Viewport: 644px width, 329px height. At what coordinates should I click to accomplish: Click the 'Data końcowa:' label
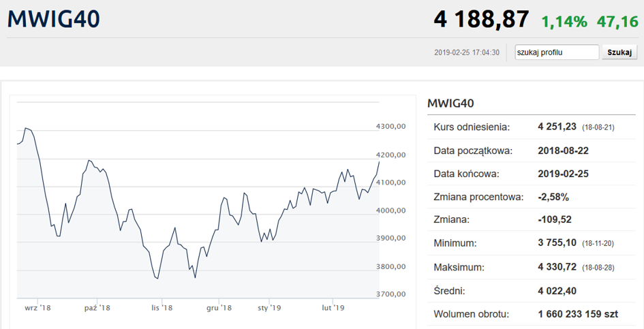(x=467, y=174)
